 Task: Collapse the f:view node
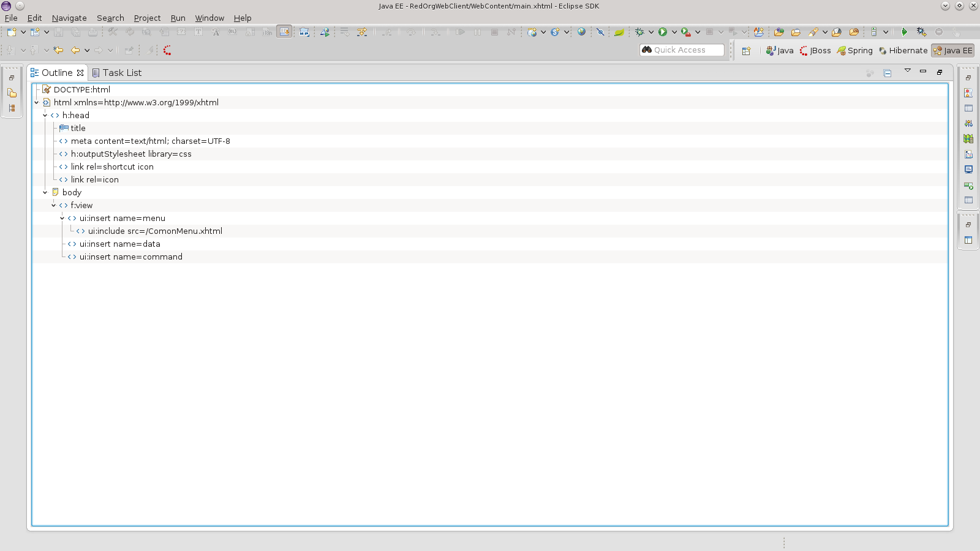(54, 205)
